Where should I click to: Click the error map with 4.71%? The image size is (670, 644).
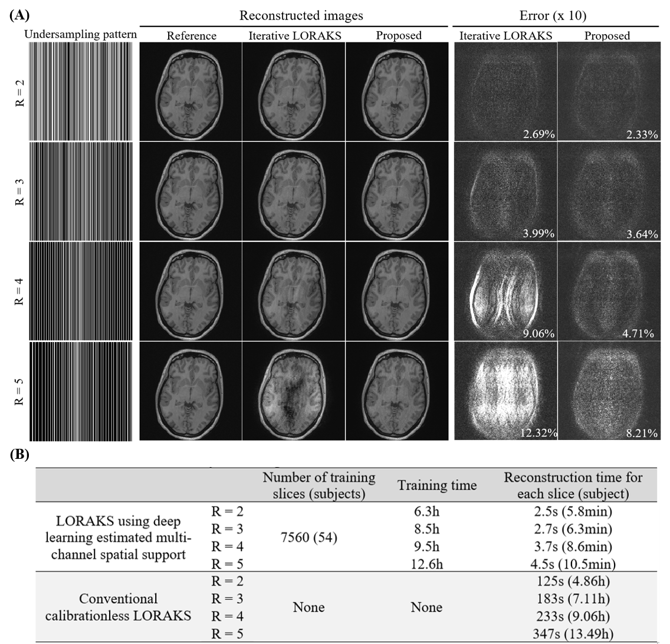click(x=609, y=291)
